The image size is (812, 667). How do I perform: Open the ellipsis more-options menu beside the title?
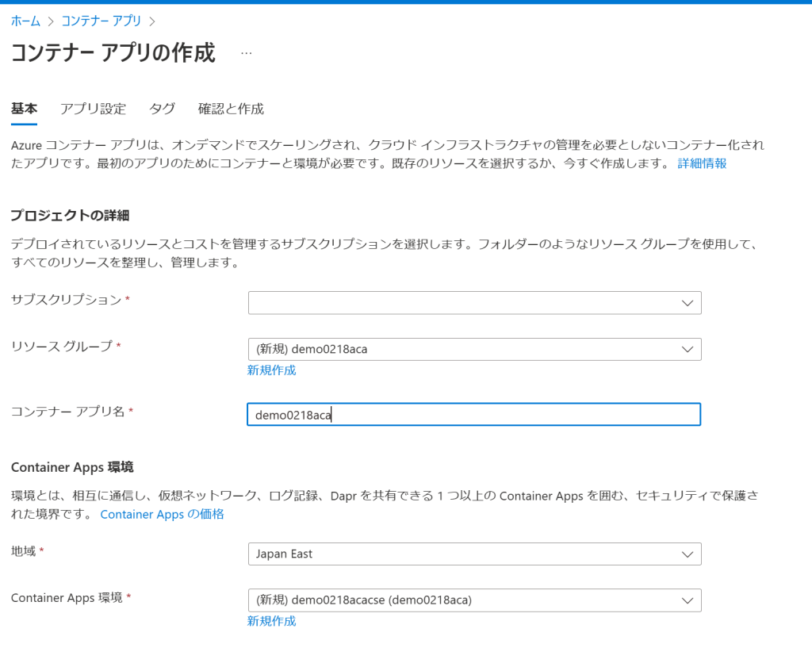[x=247, y=53]
